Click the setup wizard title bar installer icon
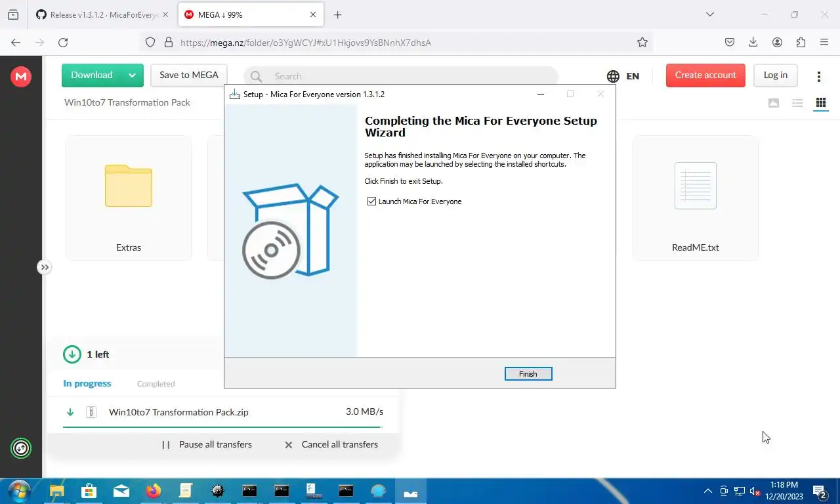This screenshot has width=840, height=504. 234,94
